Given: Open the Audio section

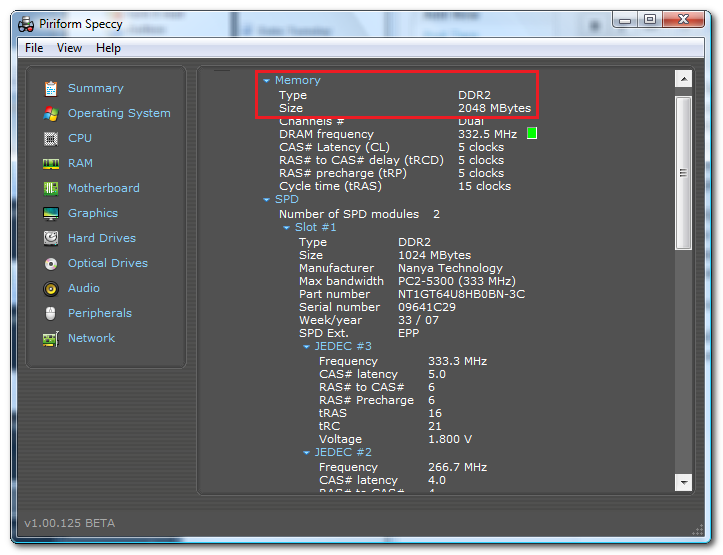Looking at the screenshot, I should (x=83, y=288).
